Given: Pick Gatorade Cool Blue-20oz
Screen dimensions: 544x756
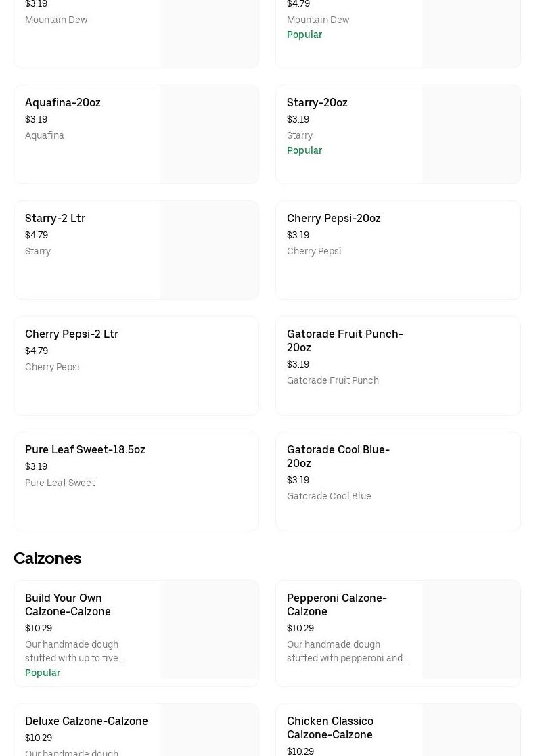Looking at the screenshot, I should pyautogui.click(x=338, y=456).
